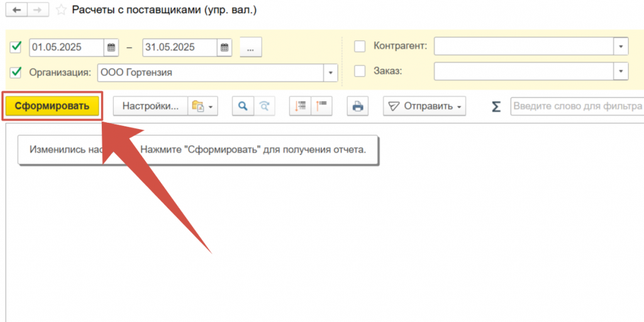644x322 pixels.
Task: Expand all groups icon in toolbar
Action: click(x=300, y=106)
